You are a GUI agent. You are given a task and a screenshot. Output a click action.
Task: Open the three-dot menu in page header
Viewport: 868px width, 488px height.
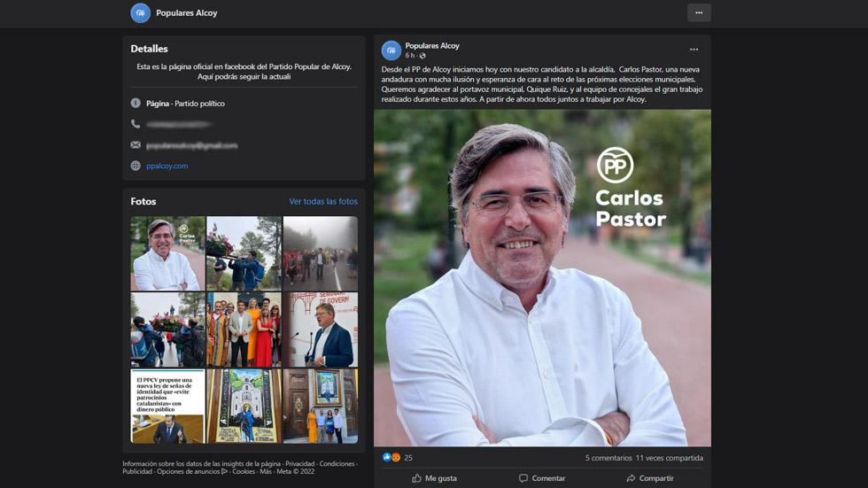(698, 13)
